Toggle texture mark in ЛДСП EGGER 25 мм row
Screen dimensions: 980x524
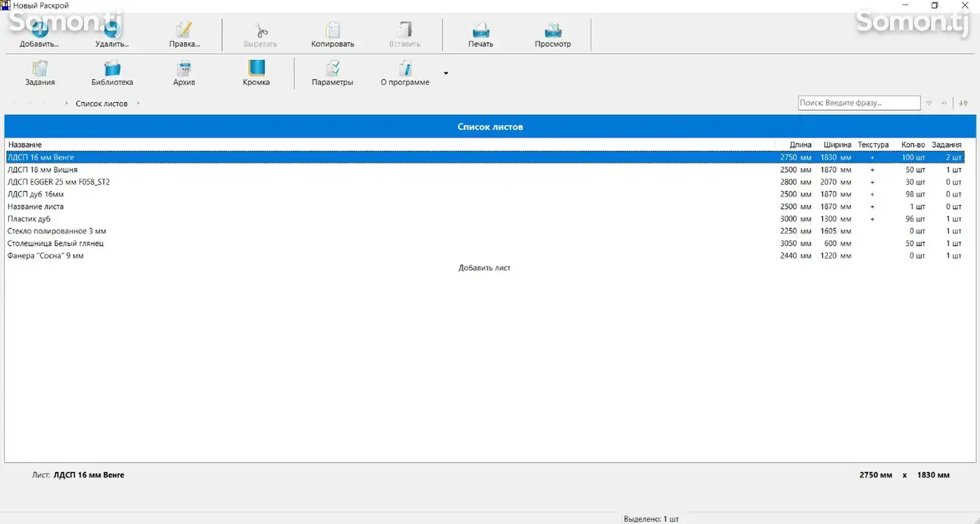[872, 182]
